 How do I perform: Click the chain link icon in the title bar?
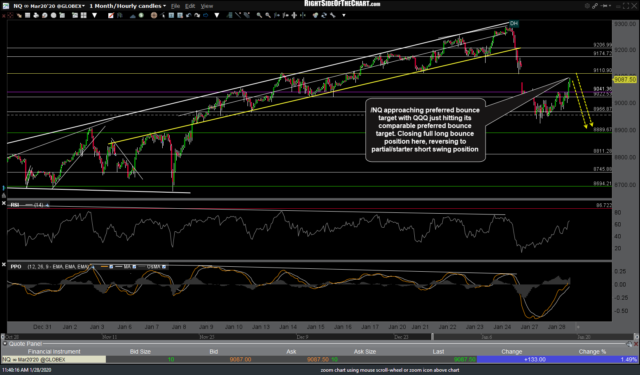click(595, 6)
